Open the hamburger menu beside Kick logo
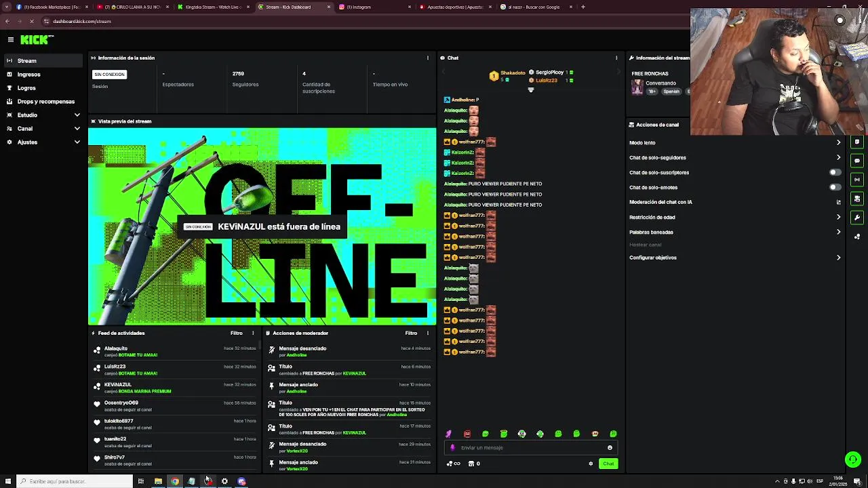The image size is (868, 488). pyautogui.click(x=11, y=40)
